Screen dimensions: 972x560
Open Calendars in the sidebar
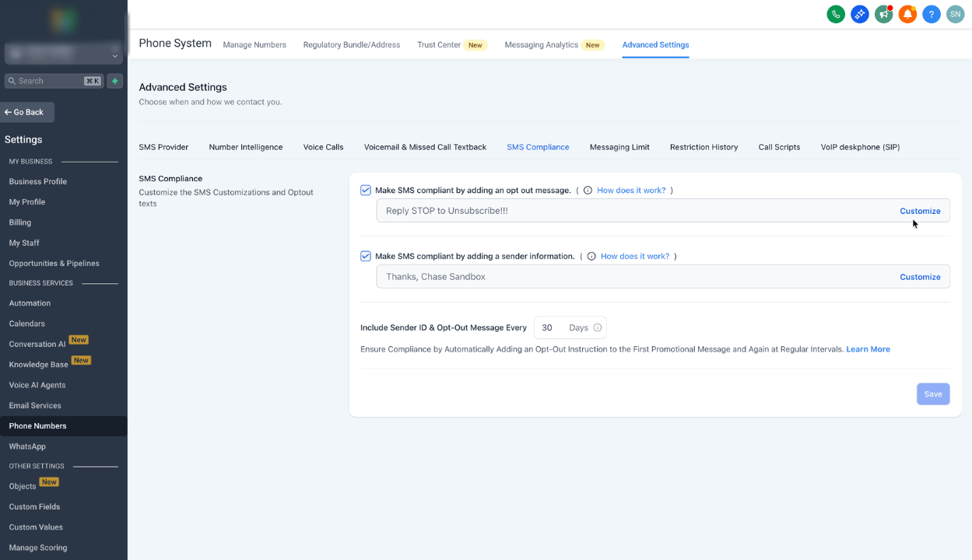click(x=27, y=324)
